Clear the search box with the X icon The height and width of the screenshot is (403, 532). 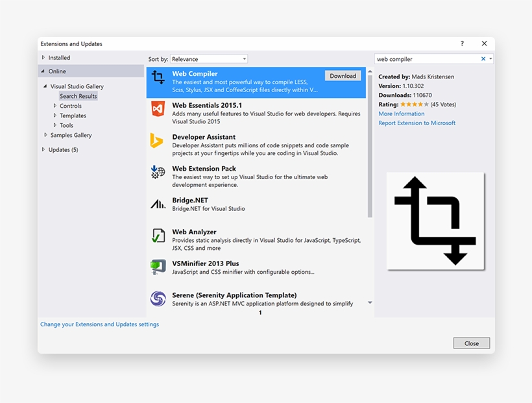(x=483, y=59)
